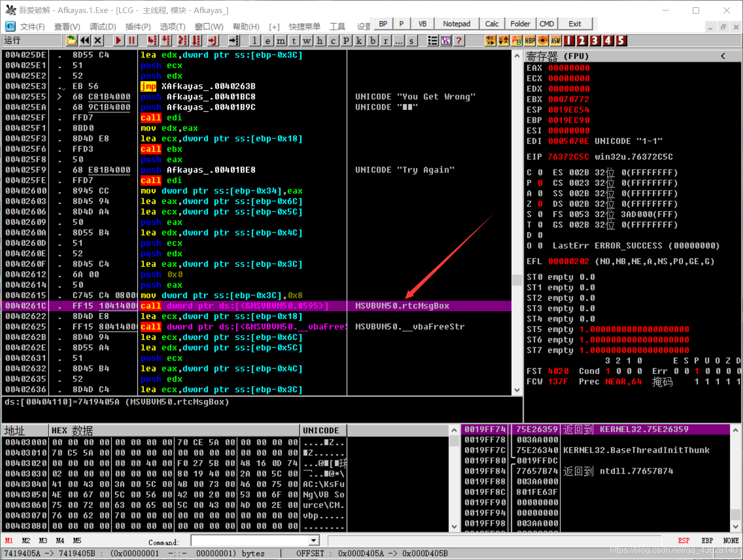
Task: Click the Trace into toolbar icon
Action: [183, 40]
